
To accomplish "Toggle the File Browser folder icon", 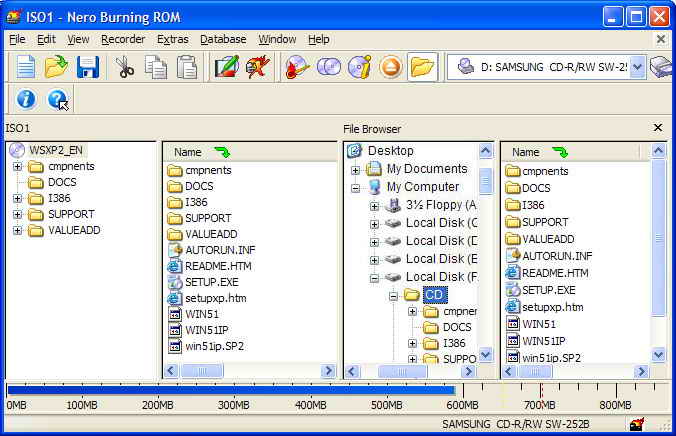I will tap(422, 67).
